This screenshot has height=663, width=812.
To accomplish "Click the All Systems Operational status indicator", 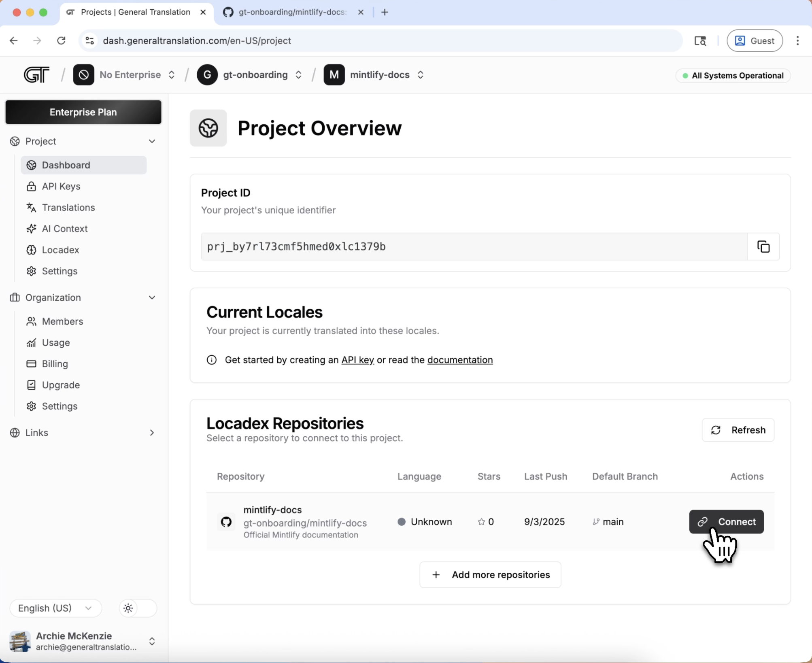I will click(x=733, y=75).
